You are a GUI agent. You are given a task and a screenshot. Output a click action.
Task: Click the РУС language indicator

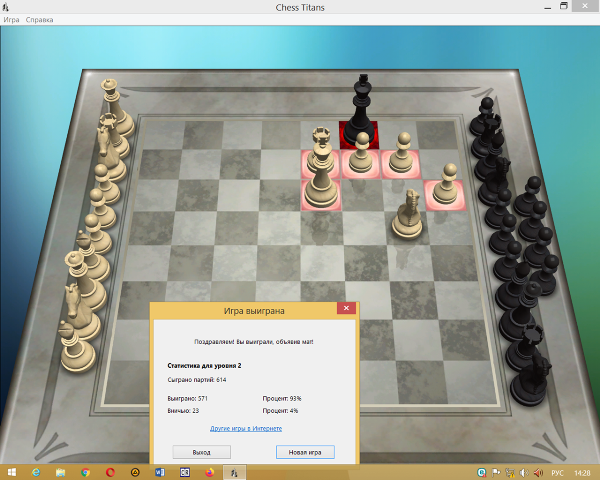click(558, 472)
